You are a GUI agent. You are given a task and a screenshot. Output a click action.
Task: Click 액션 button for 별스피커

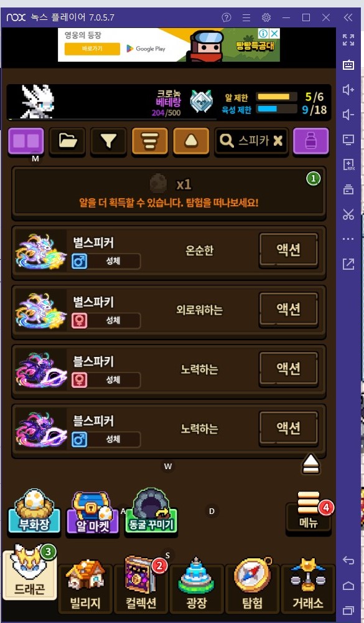[289, 250]
